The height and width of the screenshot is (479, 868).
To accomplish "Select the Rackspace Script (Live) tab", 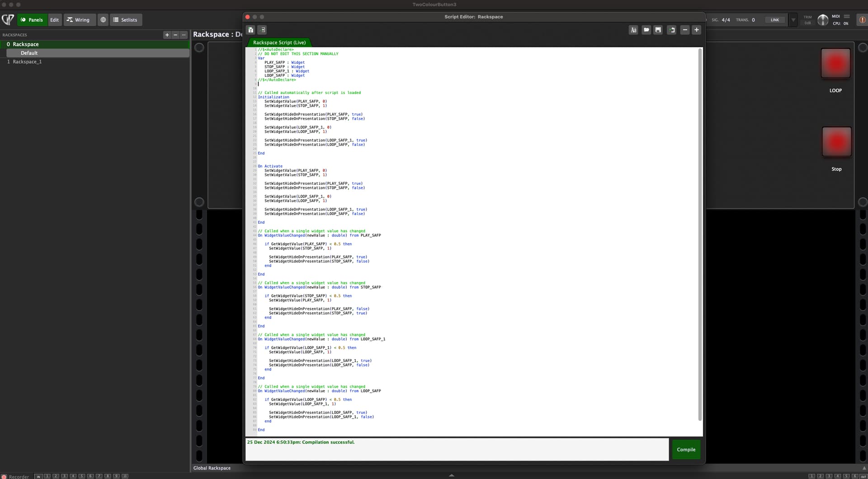I will pos(279,42).
